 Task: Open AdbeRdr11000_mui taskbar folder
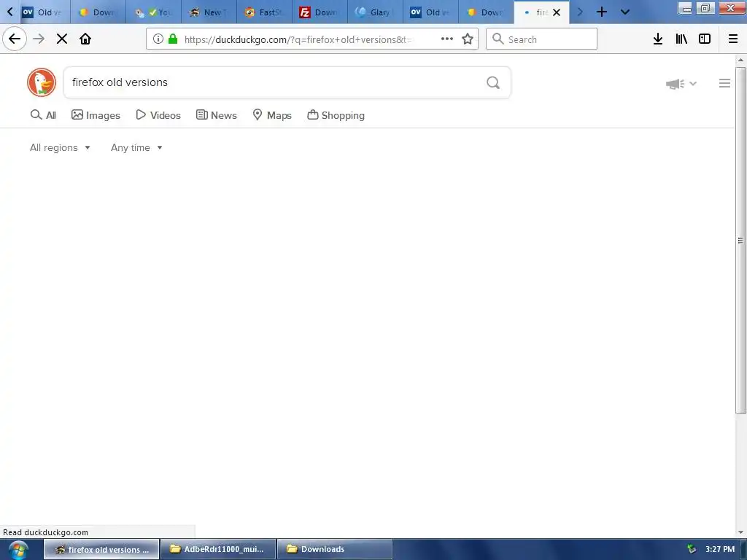coord(218,549)
